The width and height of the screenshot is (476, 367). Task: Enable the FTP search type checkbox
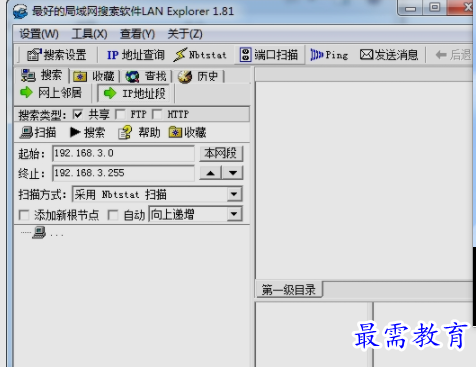(120, 114)
